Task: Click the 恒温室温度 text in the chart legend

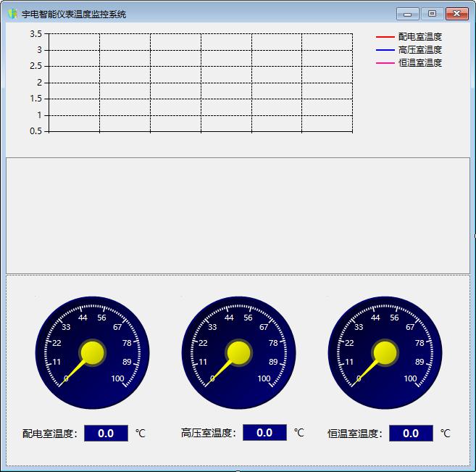Action: coord(419,63)
